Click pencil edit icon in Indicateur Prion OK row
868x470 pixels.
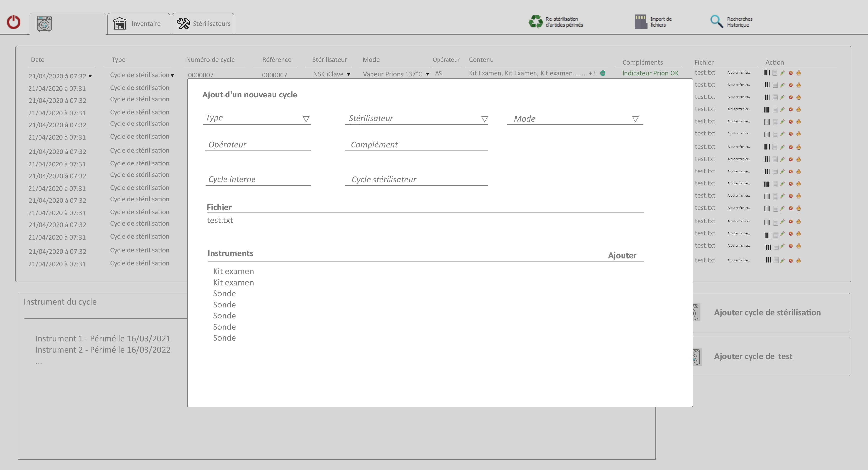[782, 73]
